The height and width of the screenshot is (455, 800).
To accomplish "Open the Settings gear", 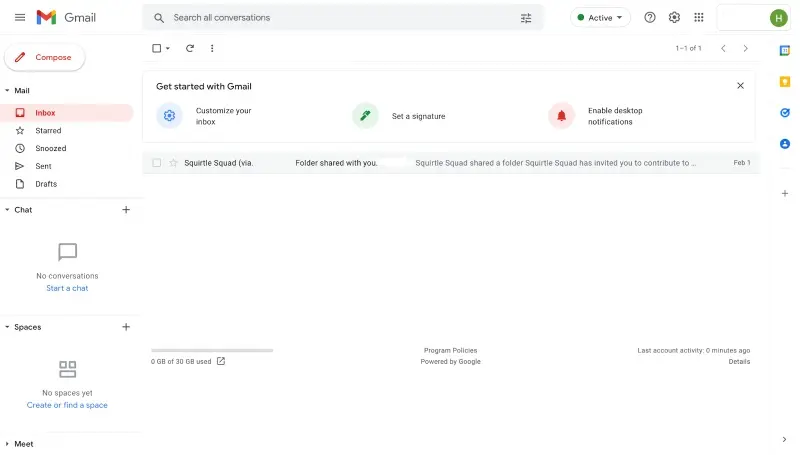I will pyautogui.click(x=674, y=17).
